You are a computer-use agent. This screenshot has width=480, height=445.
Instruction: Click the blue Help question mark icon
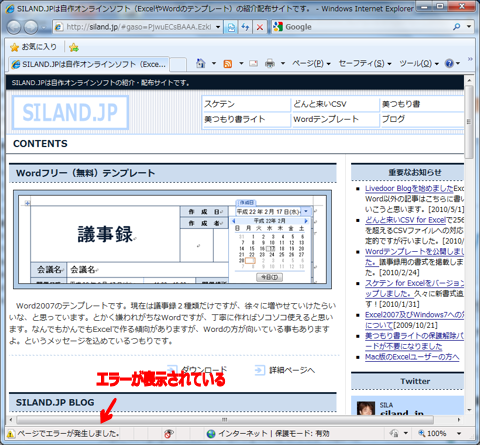[x=449, y=63]
